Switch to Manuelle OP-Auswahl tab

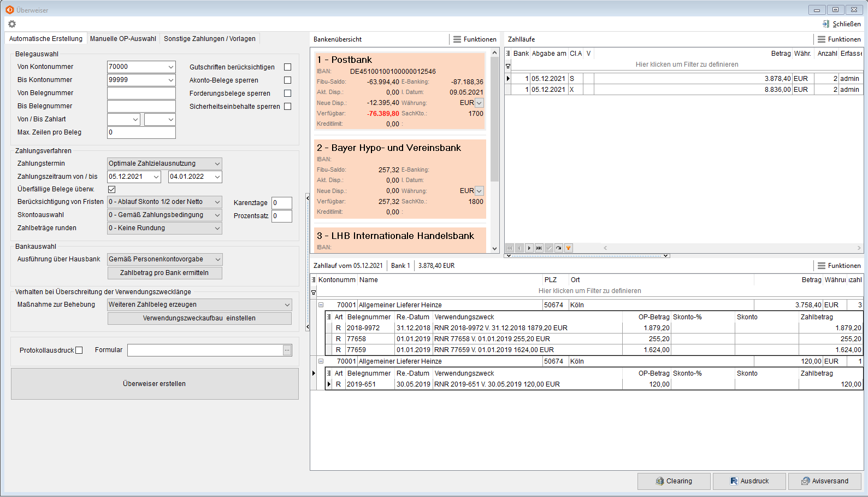click(123, 39)
